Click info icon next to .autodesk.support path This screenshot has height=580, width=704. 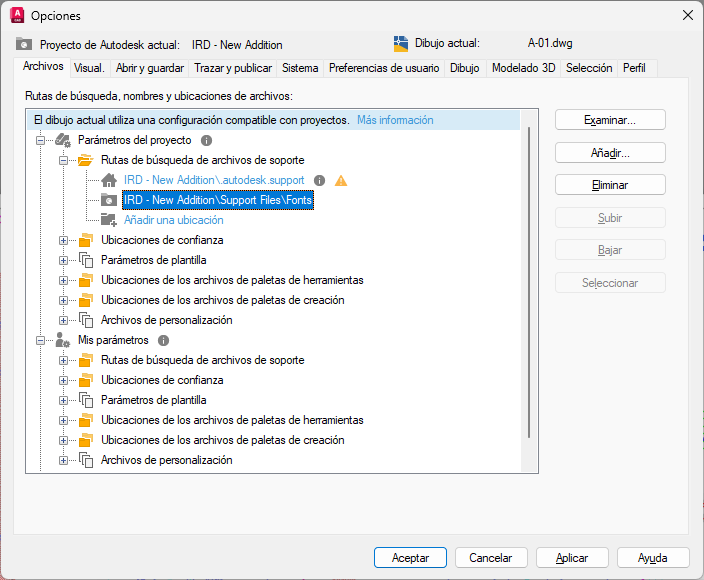[319, 180]
